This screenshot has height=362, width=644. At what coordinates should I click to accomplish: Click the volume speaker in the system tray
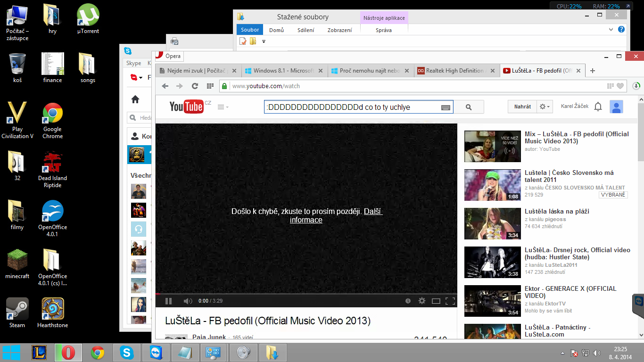597,353
